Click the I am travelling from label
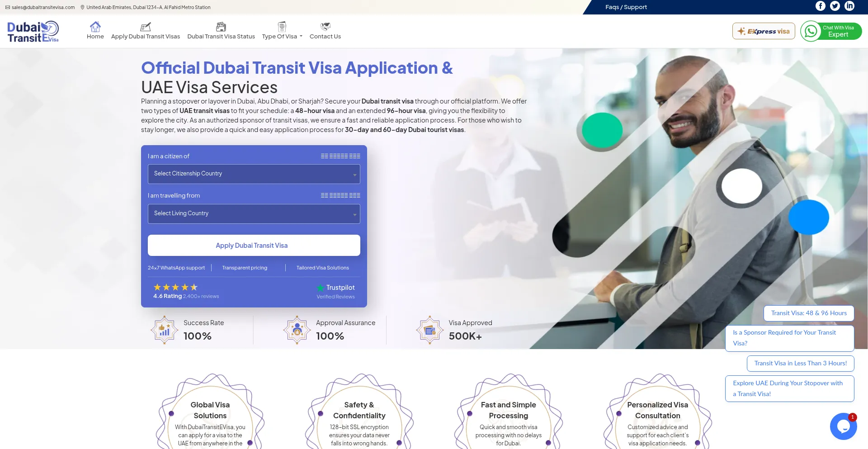Screen dimensions: 868x449 pos(174,196)
